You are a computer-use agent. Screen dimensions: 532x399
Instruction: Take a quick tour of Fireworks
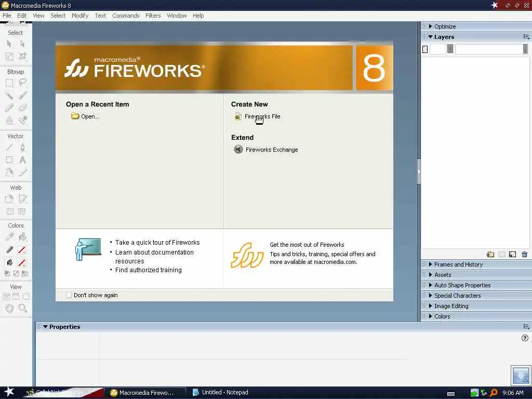tap(157, 243)
